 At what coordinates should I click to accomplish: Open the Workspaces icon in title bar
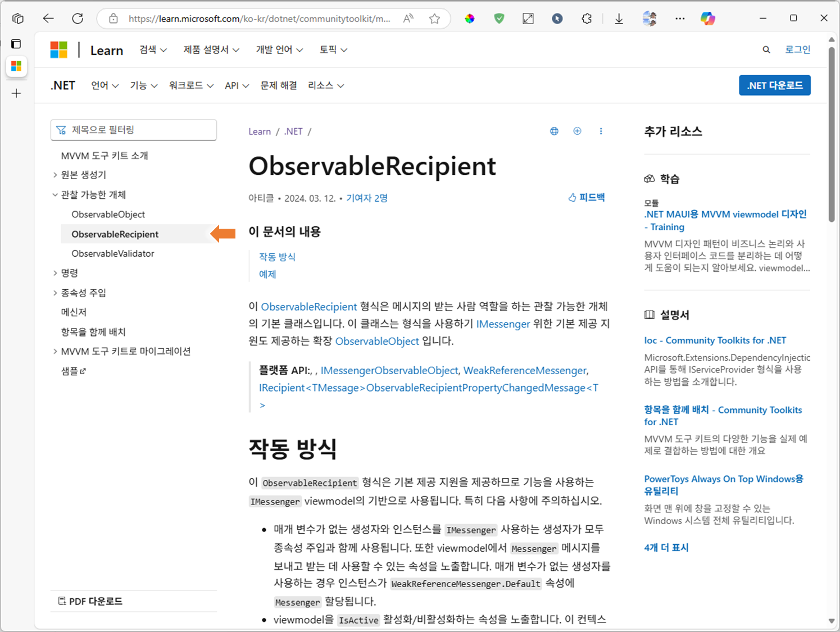click(18, 19)
